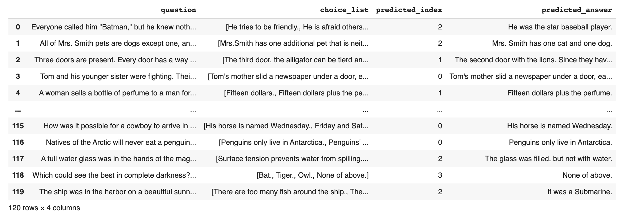Viewport: 644px width, 215px height.
Task: Click the question column header
Action: tap(178, 10)
